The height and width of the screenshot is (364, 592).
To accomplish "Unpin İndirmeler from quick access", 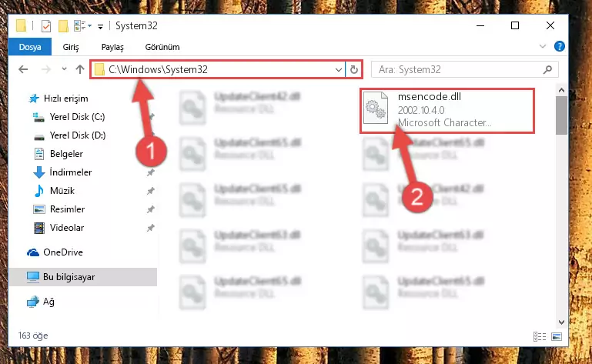I will 151,172.
